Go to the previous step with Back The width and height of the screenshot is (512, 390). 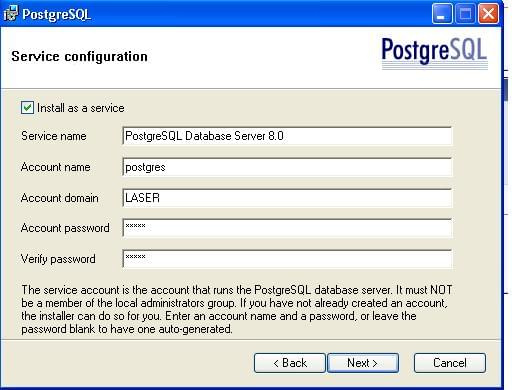pos(290,363)
